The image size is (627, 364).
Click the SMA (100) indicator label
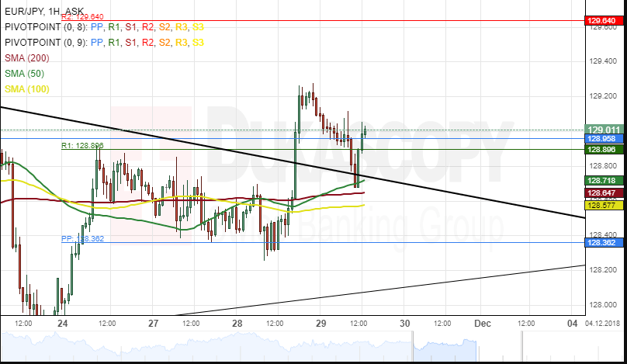pos(27,89)
